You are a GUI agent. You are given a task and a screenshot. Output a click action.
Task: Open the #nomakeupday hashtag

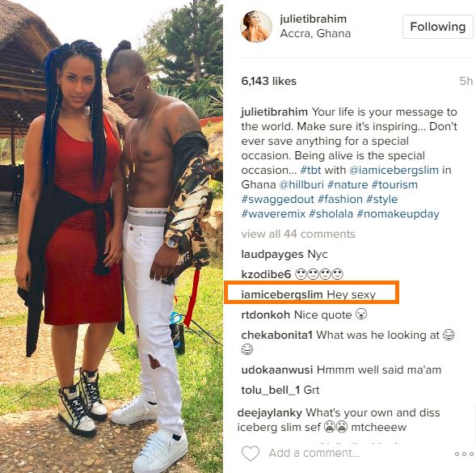pos(398,214)
